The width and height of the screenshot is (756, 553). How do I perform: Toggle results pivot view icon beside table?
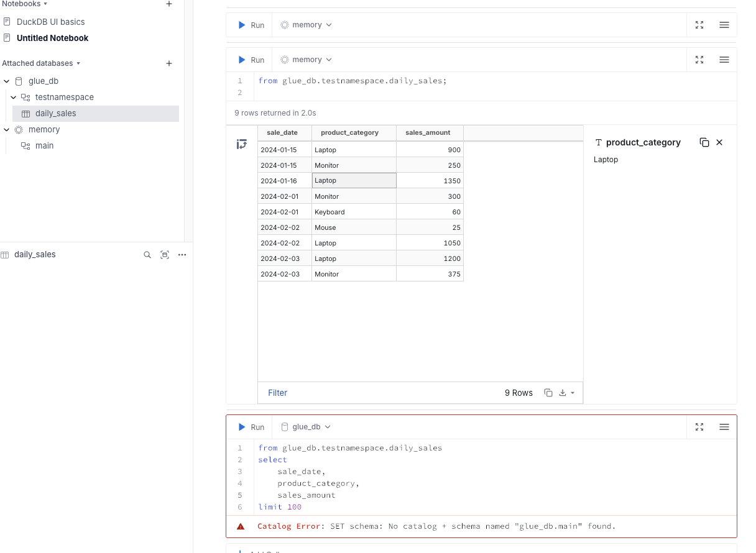(x=242, y=144)
